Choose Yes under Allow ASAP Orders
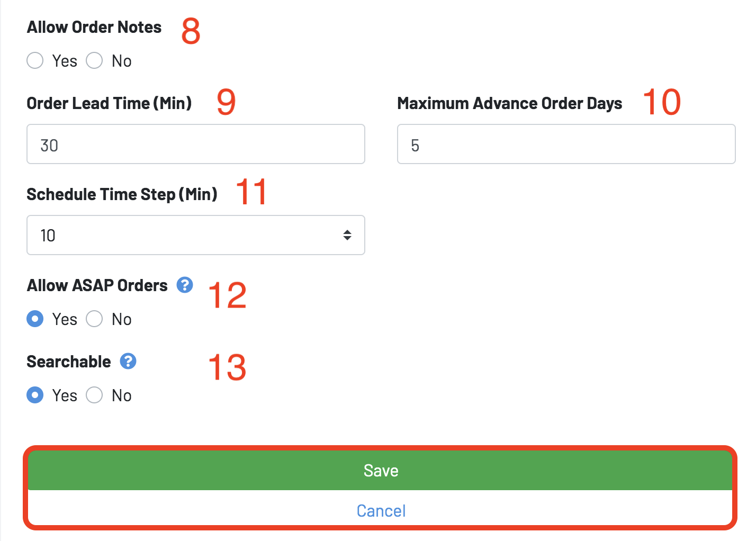The height and width of the screenshot is (541, 756). coord(35,319)
